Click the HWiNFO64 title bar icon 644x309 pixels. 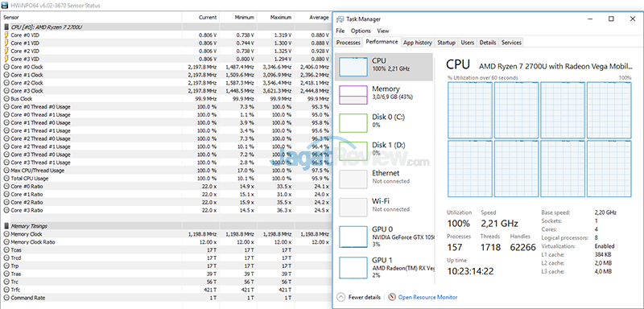click(x=5, y=6)
